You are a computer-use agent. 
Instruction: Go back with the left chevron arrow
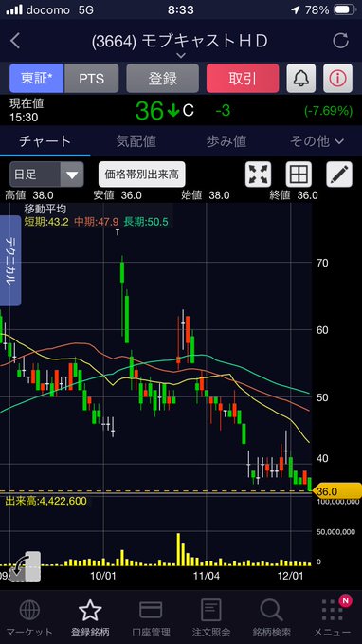pyautogui.click(x=15, y=41)
